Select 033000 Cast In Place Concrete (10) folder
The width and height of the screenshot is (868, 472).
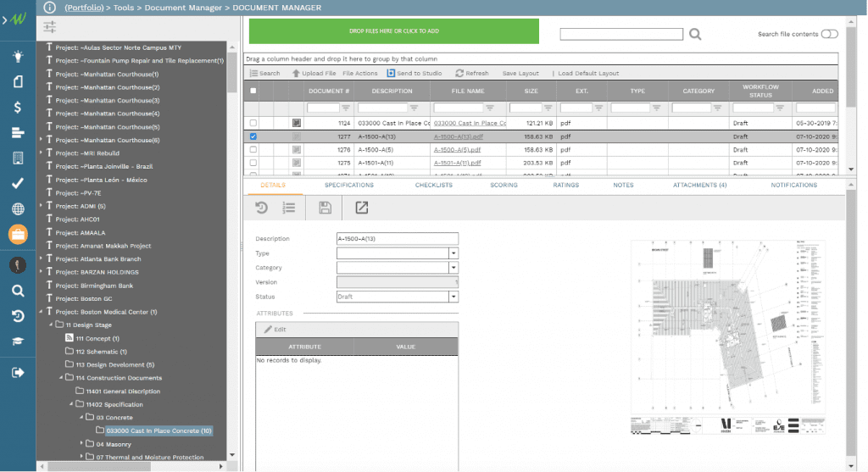[x=159, y=430]
